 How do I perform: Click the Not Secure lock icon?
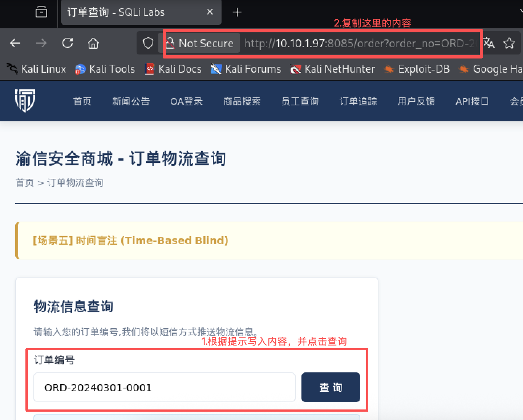tap(170, 43)
